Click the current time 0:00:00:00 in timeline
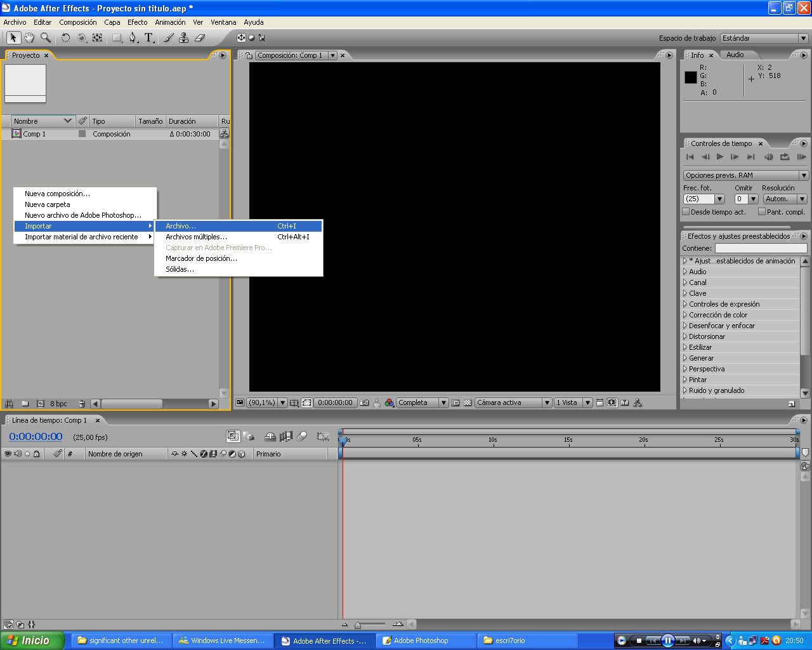 36,437
